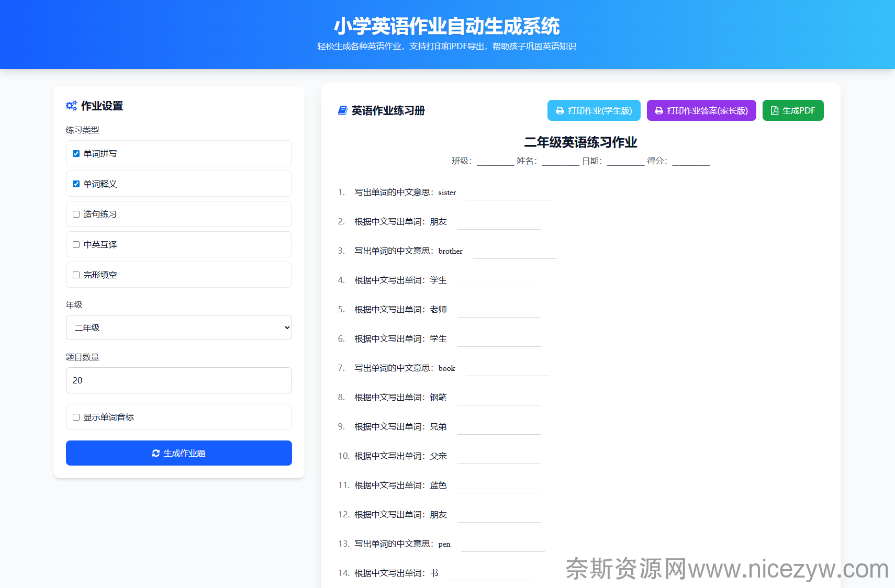Click the printer icon on 打印作业答案(家长版)

click(659, 111)
